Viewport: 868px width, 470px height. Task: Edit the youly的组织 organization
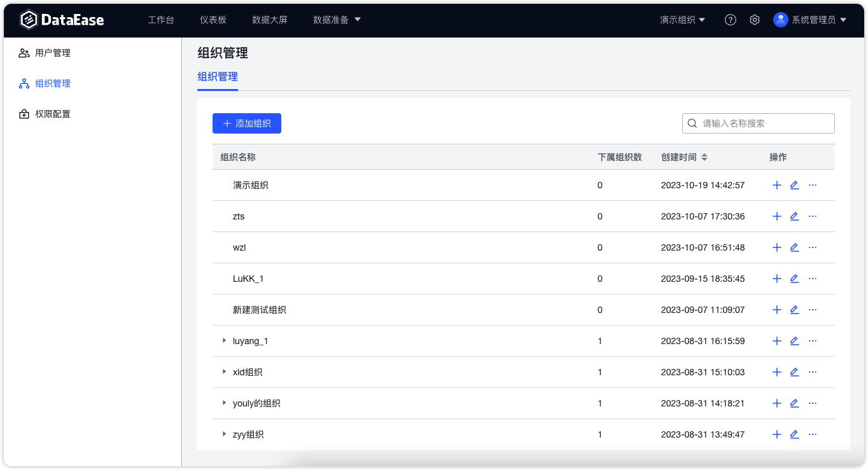794,403
